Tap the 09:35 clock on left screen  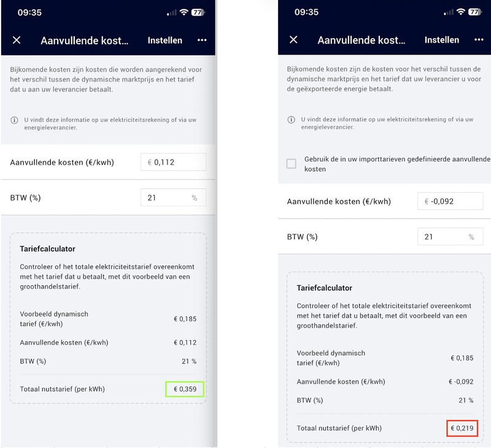(x=29, y=12)
